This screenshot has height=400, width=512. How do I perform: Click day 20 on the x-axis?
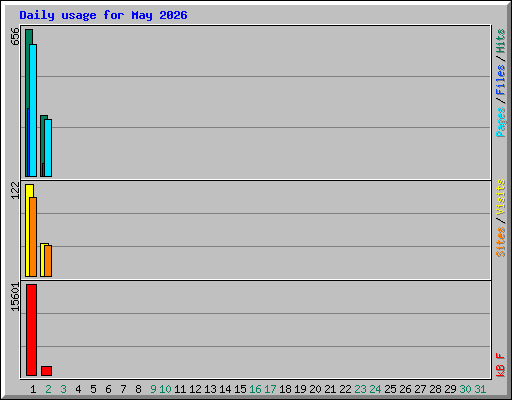tap(315, 389)
